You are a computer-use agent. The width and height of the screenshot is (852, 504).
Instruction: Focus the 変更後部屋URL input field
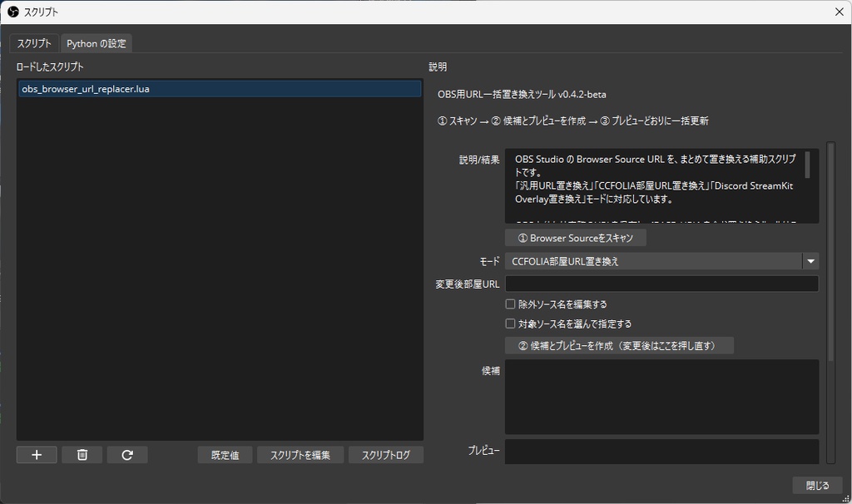click(x=661, y=284)
